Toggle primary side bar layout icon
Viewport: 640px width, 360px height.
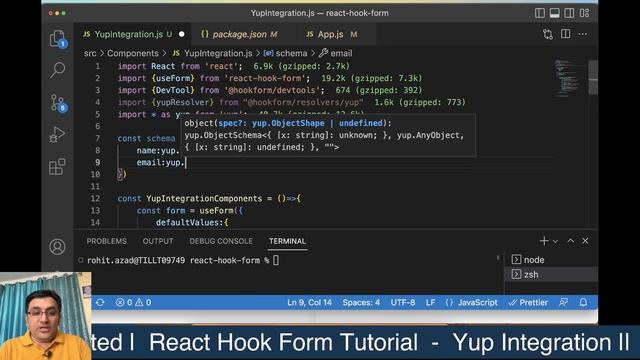tap(540, 13)
